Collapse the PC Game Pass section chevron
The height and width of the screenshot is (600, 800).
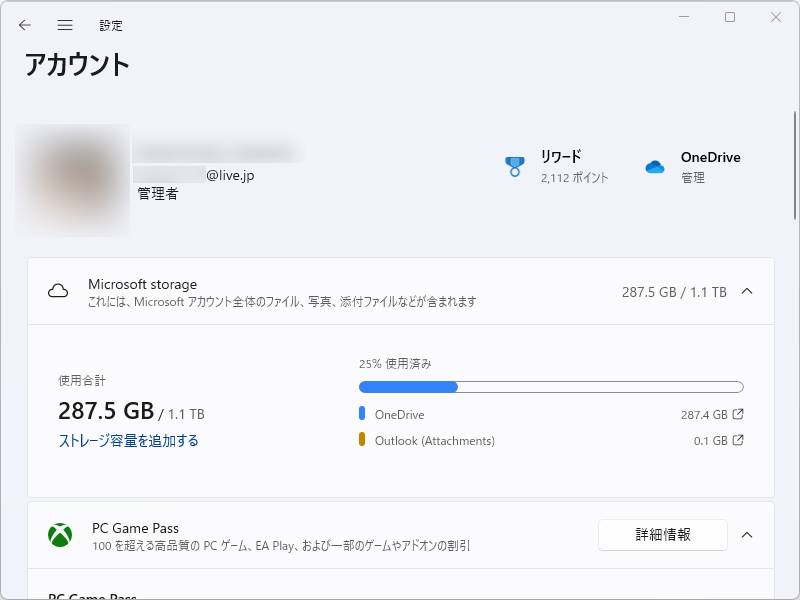coord(747,535)
